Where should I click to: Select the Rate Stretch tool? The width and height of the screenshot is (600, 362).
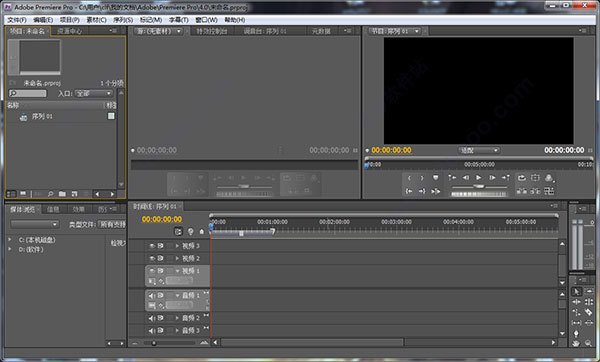tap(576, 313)
